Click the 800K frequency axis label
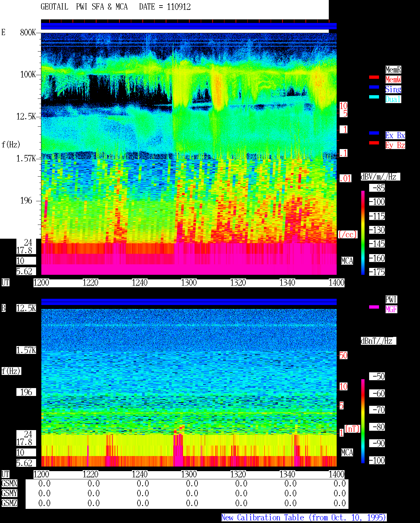This screenshot has height=523, width=420. [28, 32]
